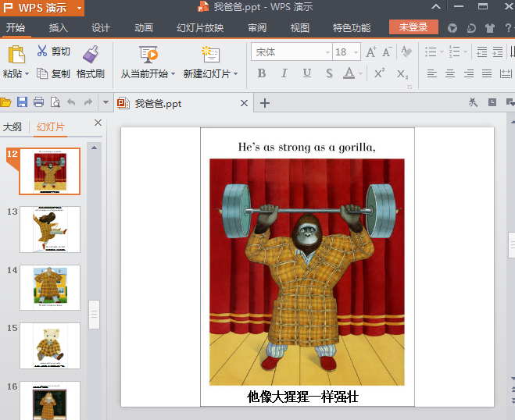This screenshot has width=515, height=420.
Task: Open the 动画 (Animation) ribbon tab
Action: [143, 27]
